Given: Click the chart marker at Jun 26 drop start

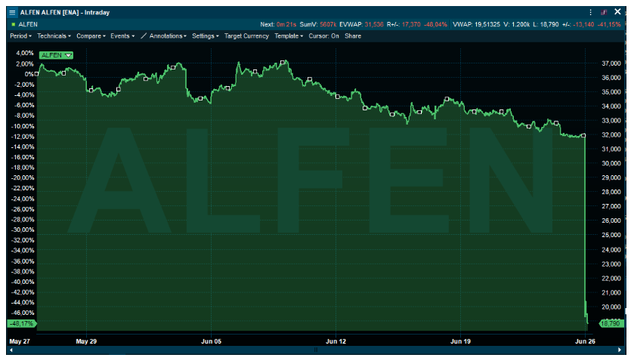Looking at the screenshot, I should [583, 135].
